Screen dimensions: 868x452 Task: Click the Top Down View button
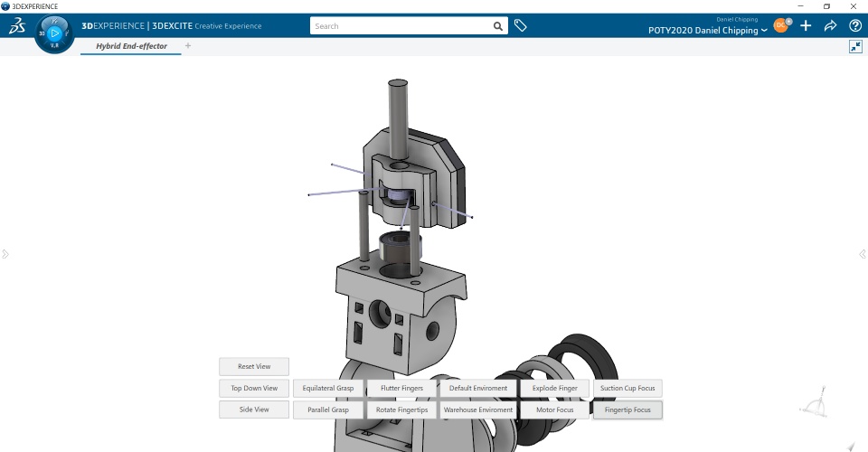coord(254,388)
